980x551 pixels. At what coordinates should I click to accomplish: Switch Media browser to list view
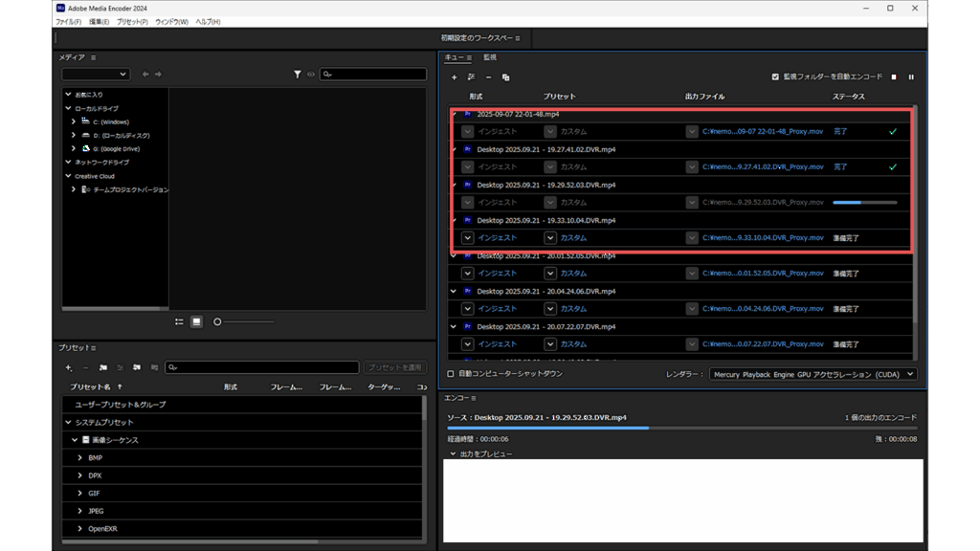(179, 321)
